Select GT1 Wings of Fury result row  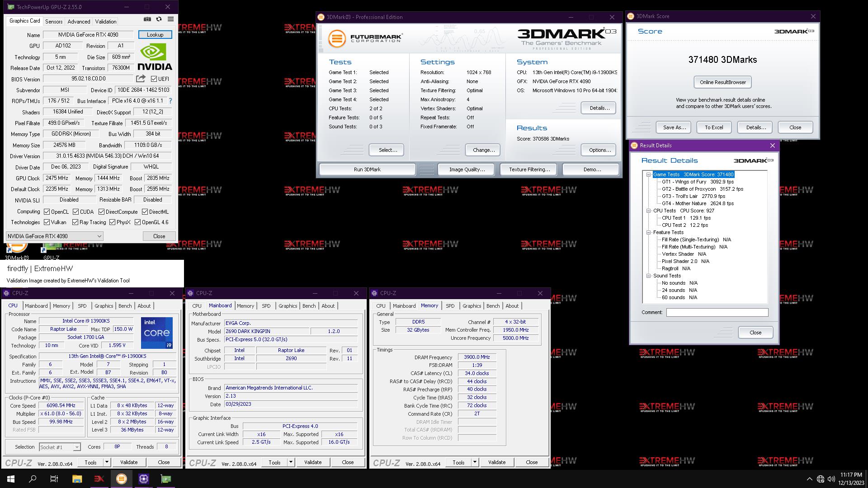pos(698,182)
